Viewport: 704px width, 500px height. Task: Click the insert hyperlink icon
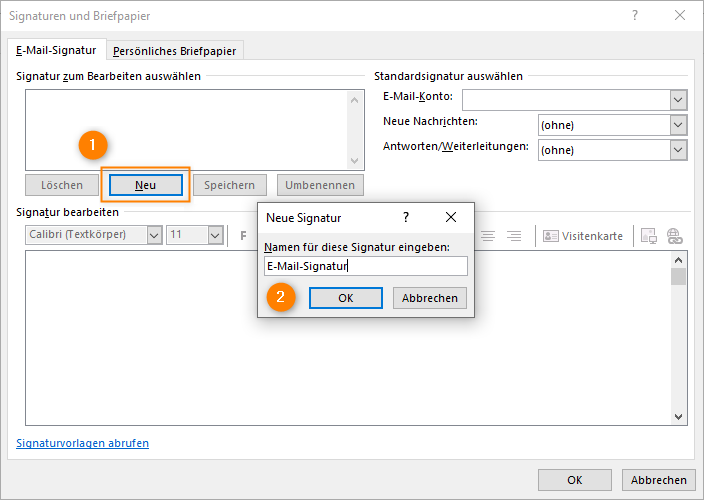point(674,236)
